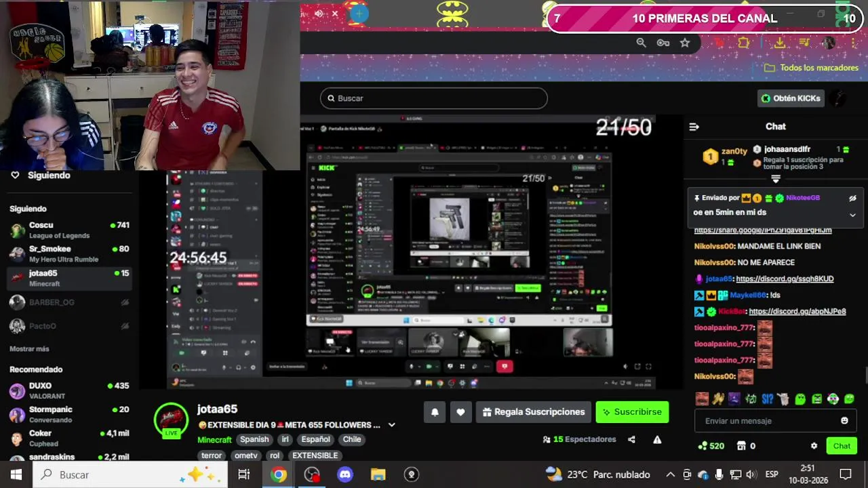Click the Spanish tag
This screenshot has height=488, width=868.
(254, 439)
